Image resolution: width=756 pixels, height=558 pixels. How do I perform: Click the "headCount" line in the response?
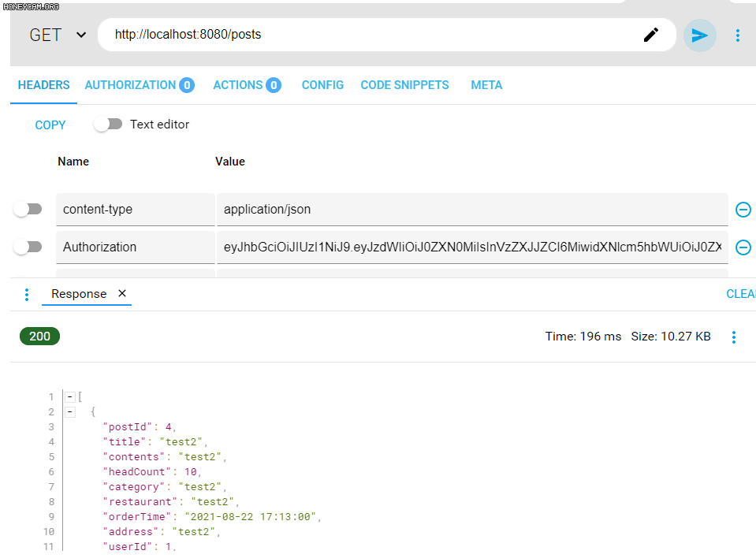[x=152, y=472]
